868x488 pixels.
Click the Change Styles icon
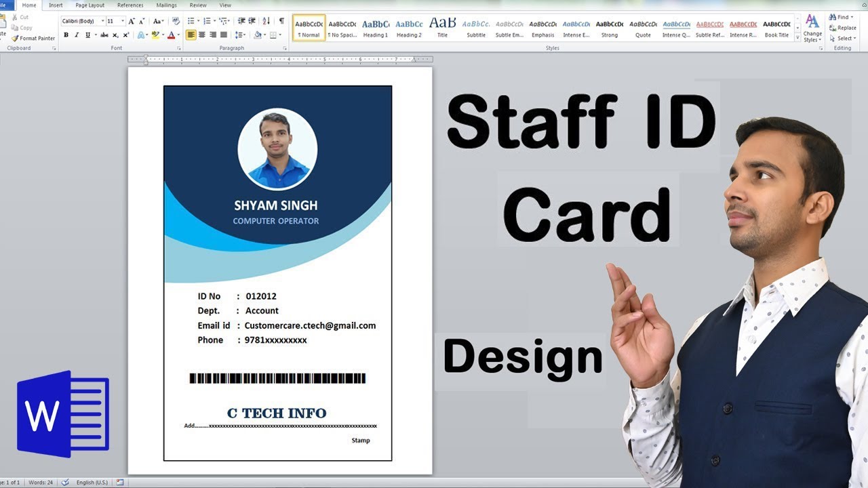pyautogui.click(x=812, y=28)
